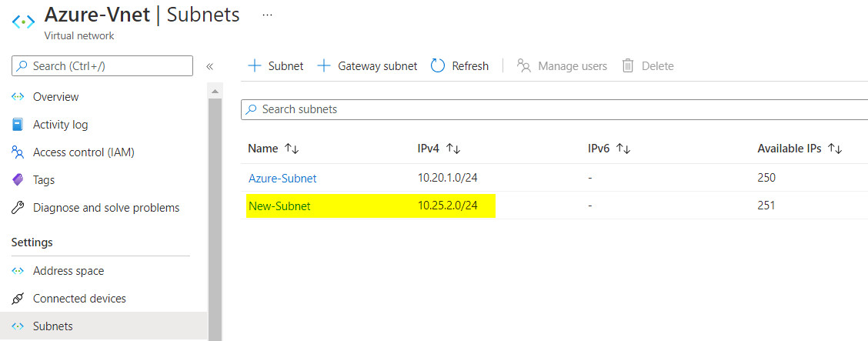The width and height of the screenshot is (868, 341).
Task: Sort by Name column arrows
Action: click(x=292, y=149)
